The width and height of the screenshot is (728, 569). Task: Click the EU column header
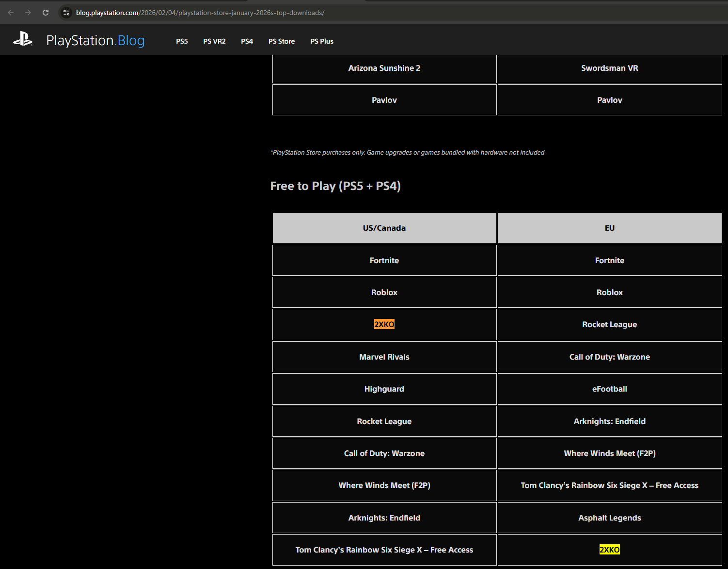pyautogui.click(x=610, y=228)
